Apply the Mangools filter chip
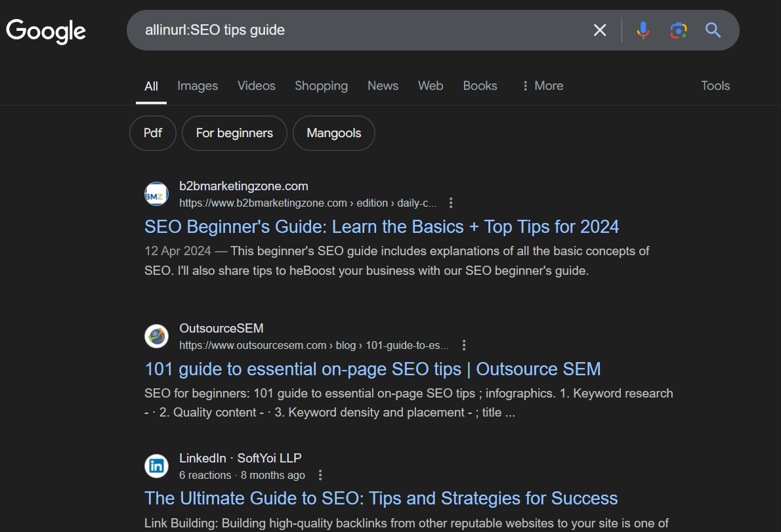The width and height of the screenshot is (781, 532). coord(333,133)
